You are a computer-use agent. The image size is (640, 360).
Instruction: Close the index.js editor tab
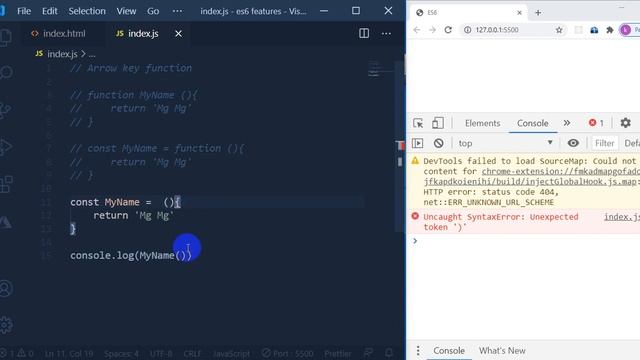(178, 34)
